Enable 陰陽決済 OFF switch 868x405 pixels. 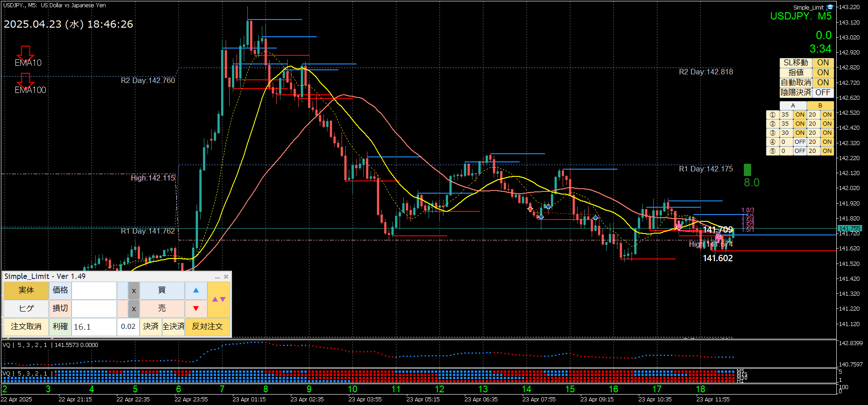(x=823, y=93)
